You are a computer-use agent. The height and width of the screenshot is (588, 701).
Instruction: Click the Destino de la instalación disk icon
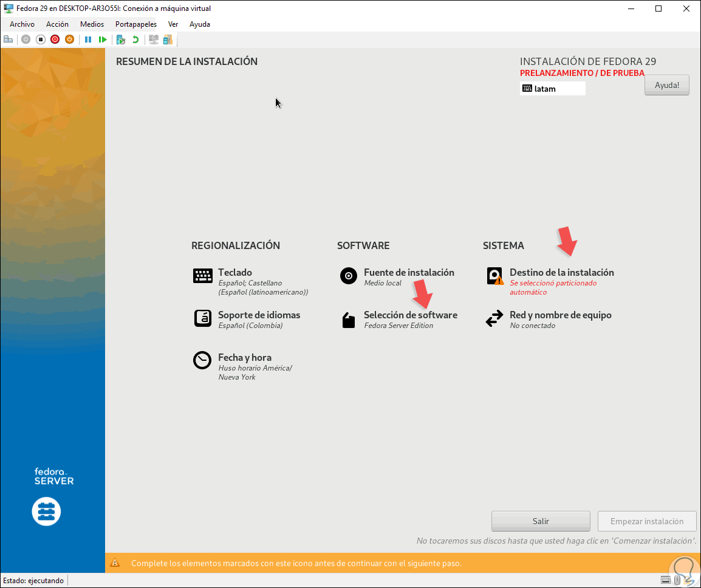pyautogui.click(x=494, y=276)
